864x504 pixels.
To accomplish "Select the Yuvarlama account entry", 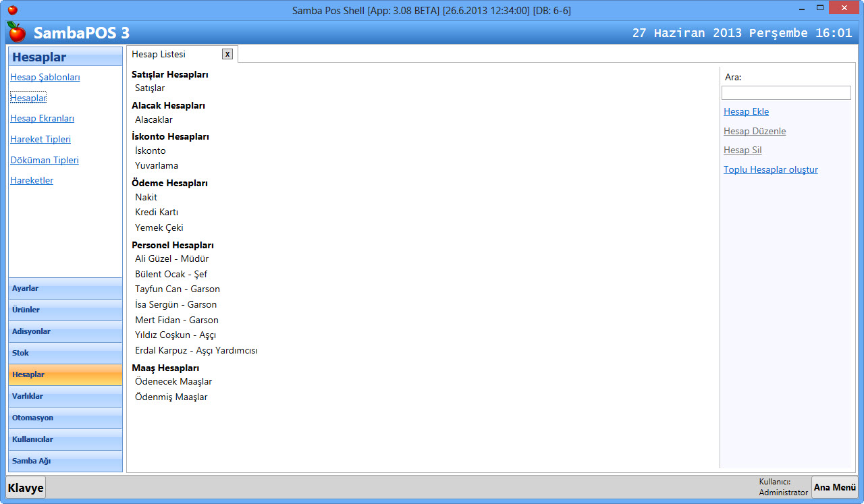I will 157,166.
